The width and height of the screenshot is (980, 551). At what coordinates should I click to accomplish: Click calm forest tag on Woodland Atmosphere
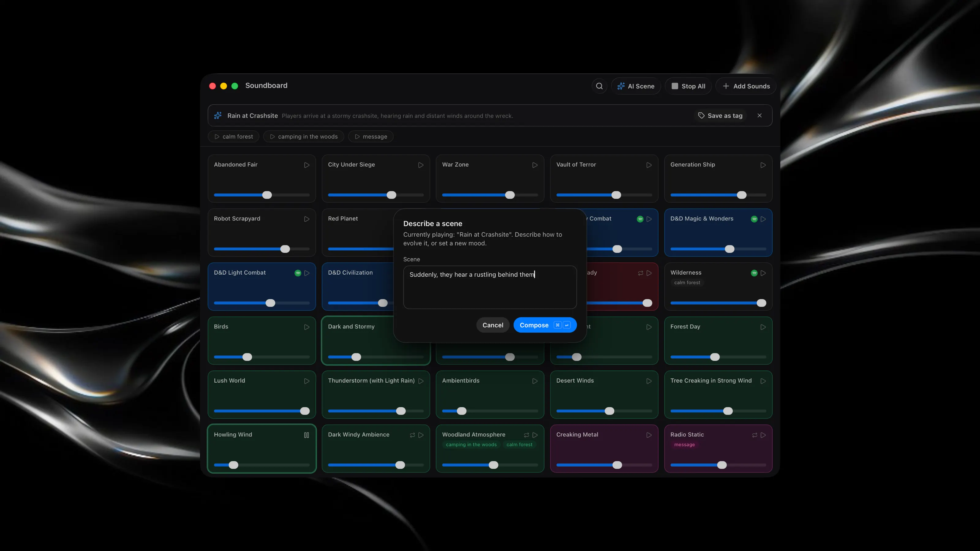click(x=519, y=444)
